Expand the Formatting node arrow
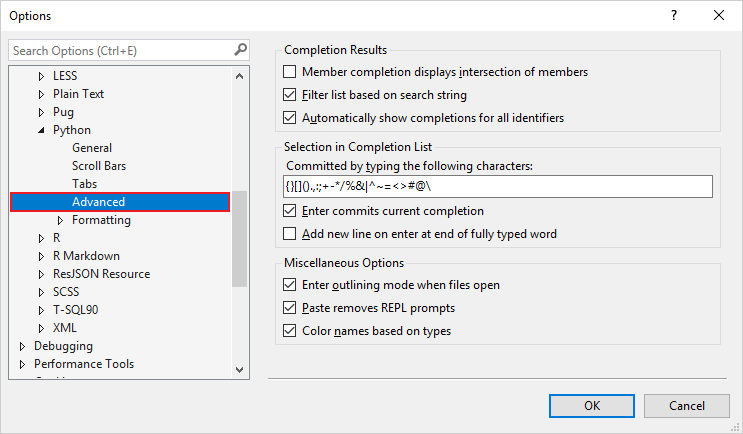The image size is (743, 434). 60,220
